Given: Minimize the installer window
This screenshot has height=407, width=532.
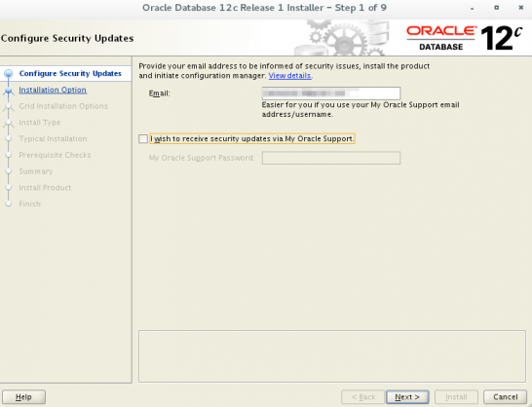Looking at the screenshot, I should [x=472, y=8].
